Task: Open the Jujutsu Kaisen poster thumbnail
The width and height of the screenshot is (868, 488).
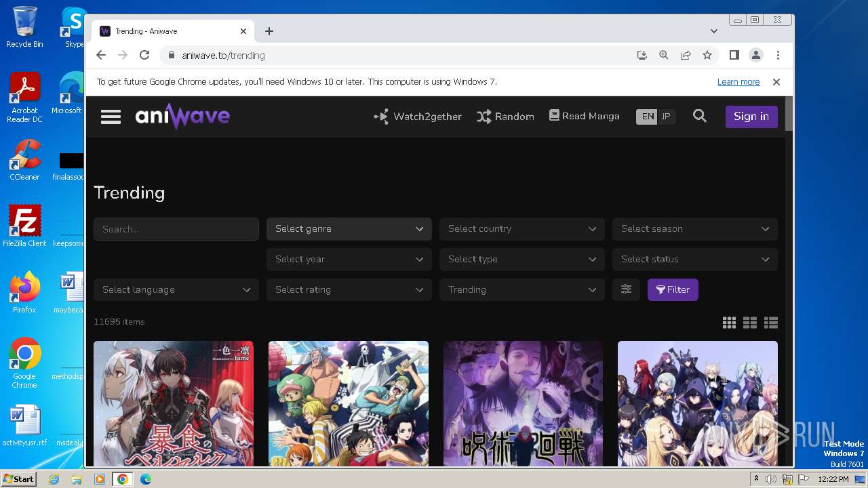Action: pyautogui.click(x=523, y=403)
